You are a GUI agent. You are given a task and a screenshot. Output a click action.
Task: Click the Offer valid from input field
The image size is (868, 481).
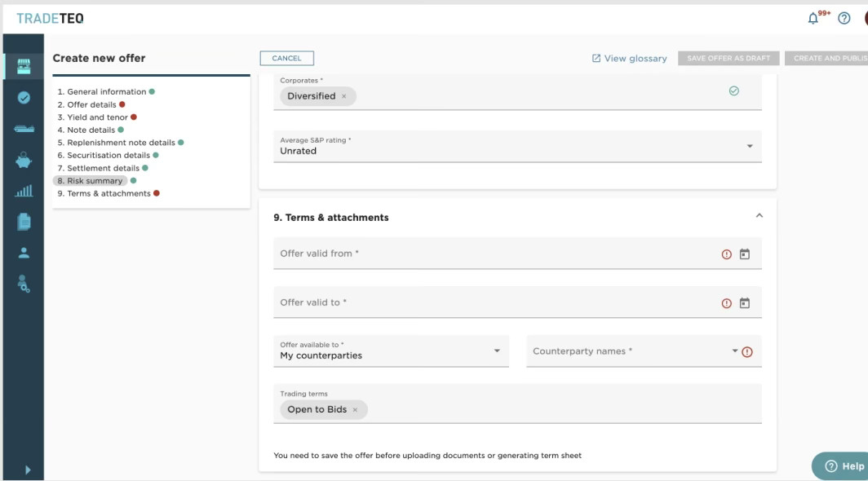coord(517,254)
